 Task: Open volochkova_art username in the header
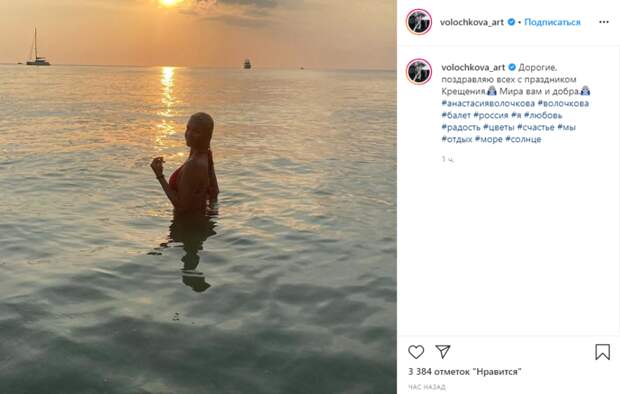pyautogui.click(x=472, y=22)
